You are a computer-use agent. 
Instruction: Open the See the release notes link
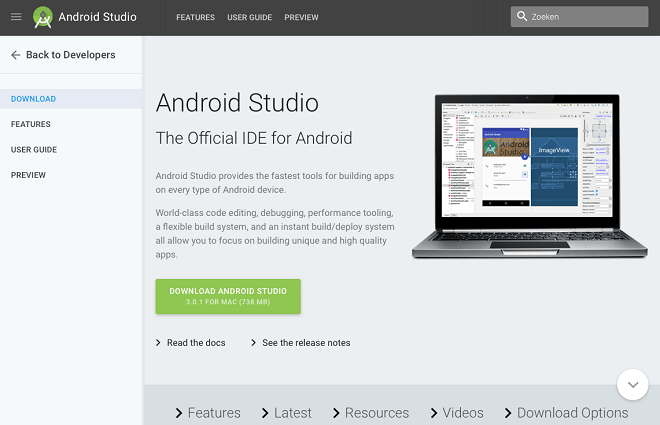point(306,343)
